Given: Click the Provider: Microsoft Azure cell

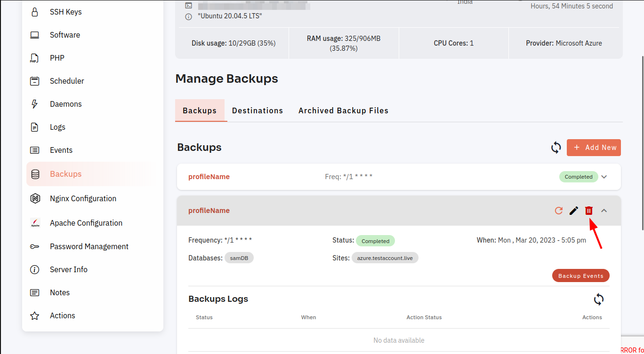Looking at the screenshot, I should pos(564,43).
